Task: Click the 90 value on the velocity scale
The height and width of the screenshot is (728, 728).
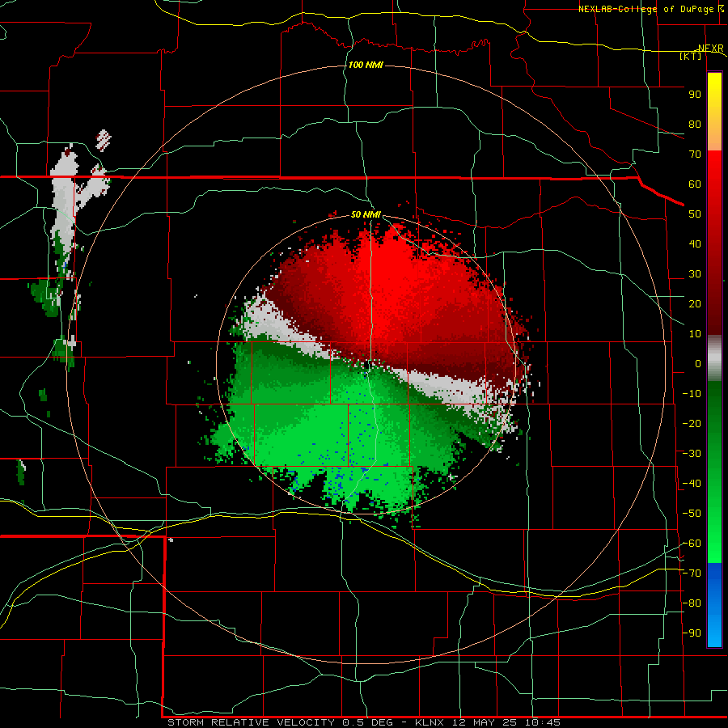Action: (x=695, y=95)
